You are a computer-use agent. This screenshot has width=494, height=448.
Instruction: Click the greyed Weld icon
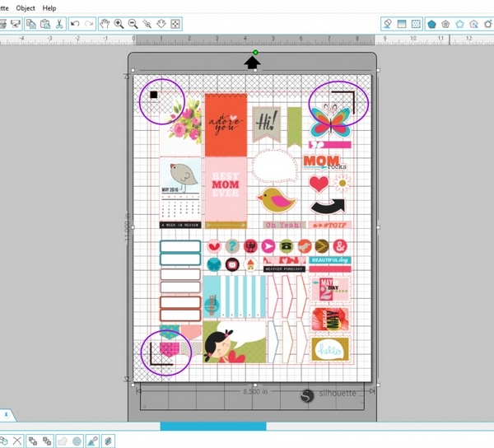click(x=63, y=441)
